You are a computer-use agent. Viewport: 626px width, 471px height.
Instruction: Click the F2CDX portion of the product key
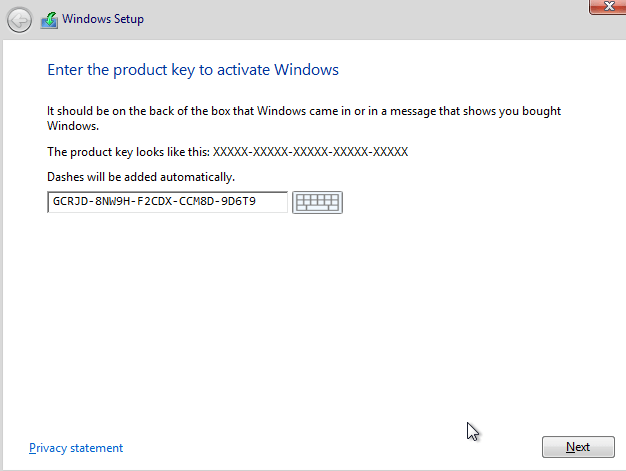point(155,203)
